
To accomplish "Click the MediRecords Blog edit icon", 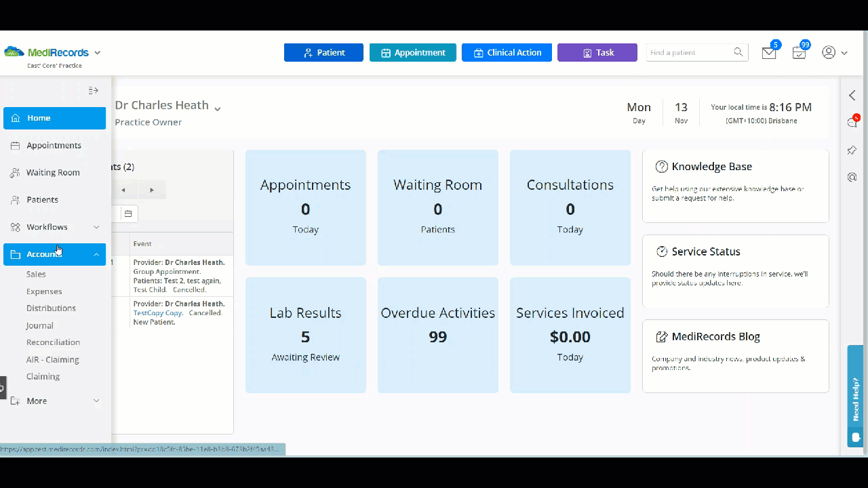I will 662,337.
